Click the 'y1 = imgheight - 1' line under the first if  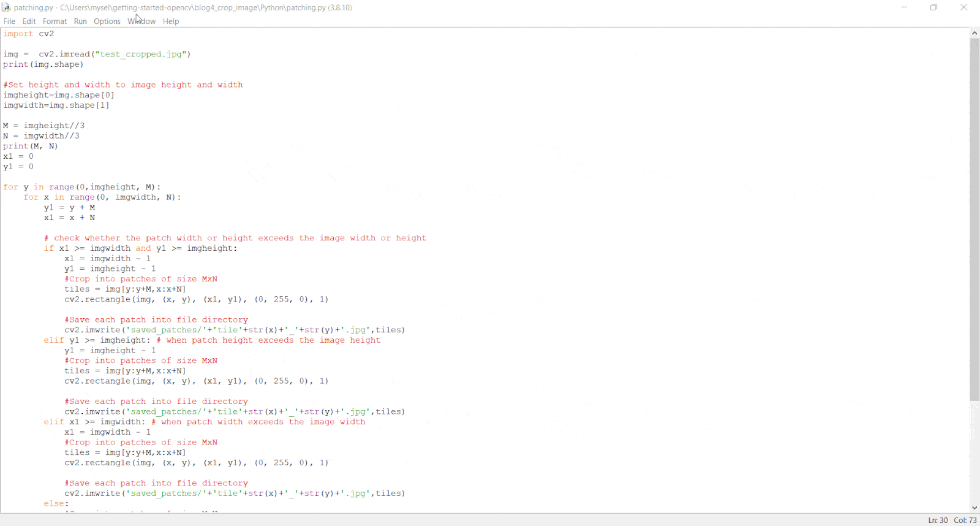(x=110, y=269)
